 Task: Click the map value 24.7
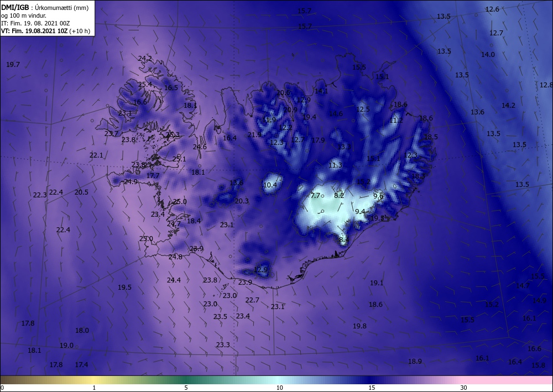tap(174, 223)
